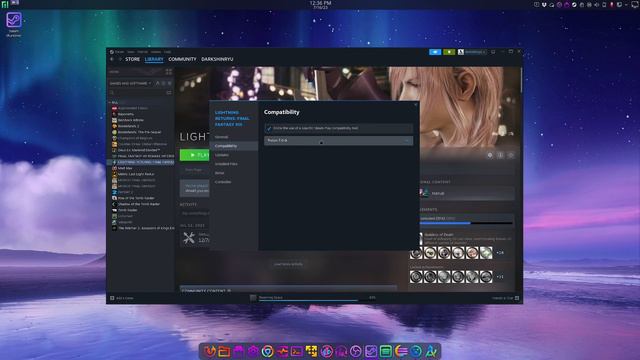Open the Help menu in the menu bar
Viewport: 640px width, 360px height.
(167, 52)
